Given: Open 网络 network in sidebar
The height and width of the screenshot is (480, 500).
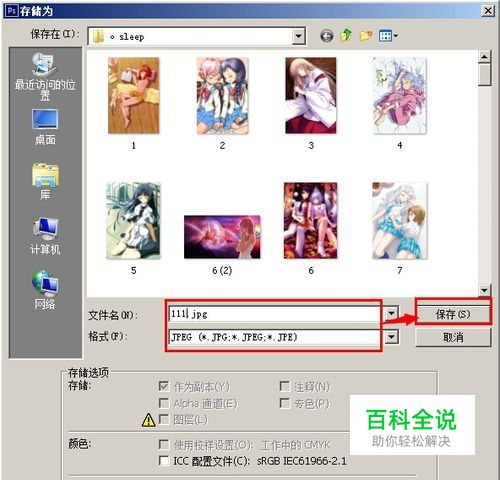Looking at the screenshot, I should click(45, 290).
